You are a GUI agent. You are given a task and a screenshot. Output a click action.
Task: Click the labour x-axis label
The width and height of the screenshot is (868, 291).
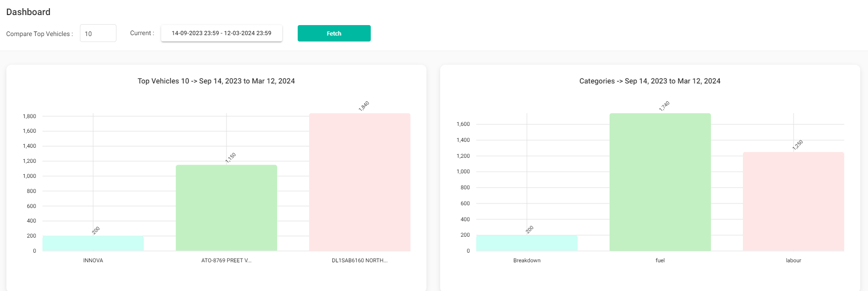click(x=794, y=260)
